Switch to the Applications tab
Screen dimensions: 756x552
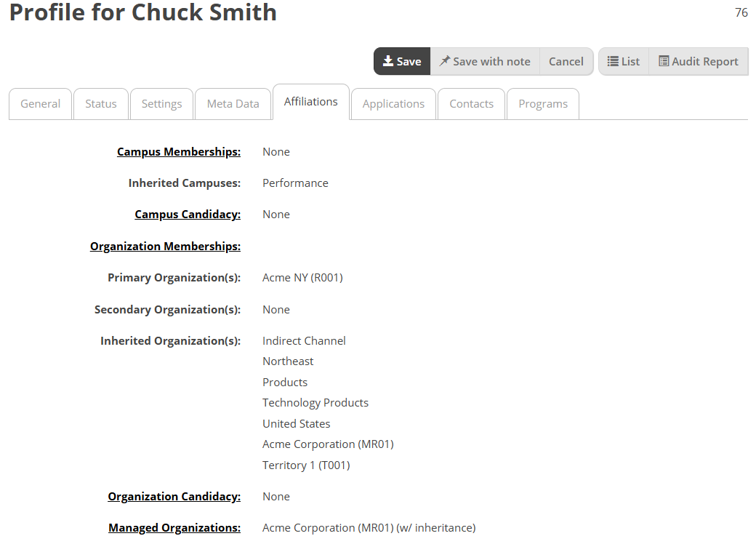393,104
